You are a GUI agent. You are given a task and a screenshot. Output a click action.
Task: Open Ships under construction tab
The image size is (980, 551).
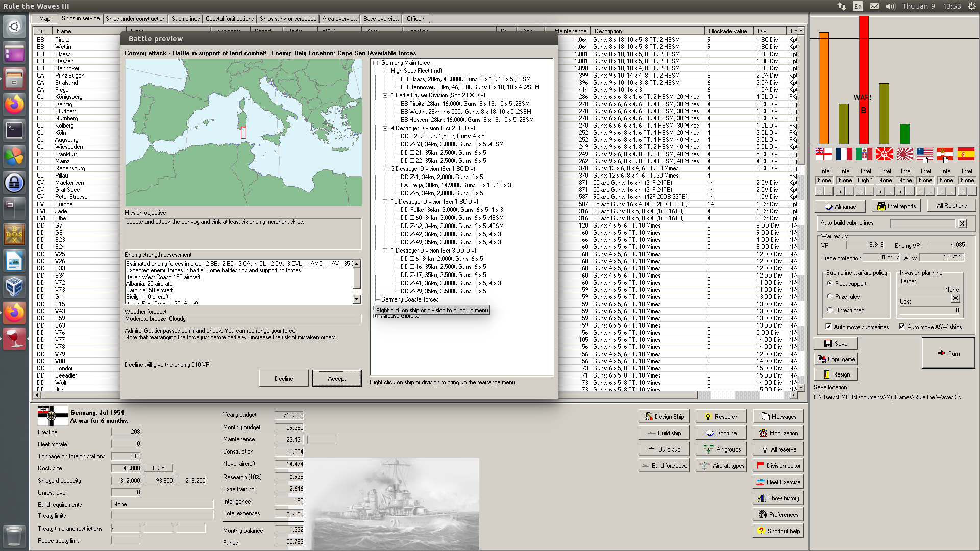coord(136,19)
